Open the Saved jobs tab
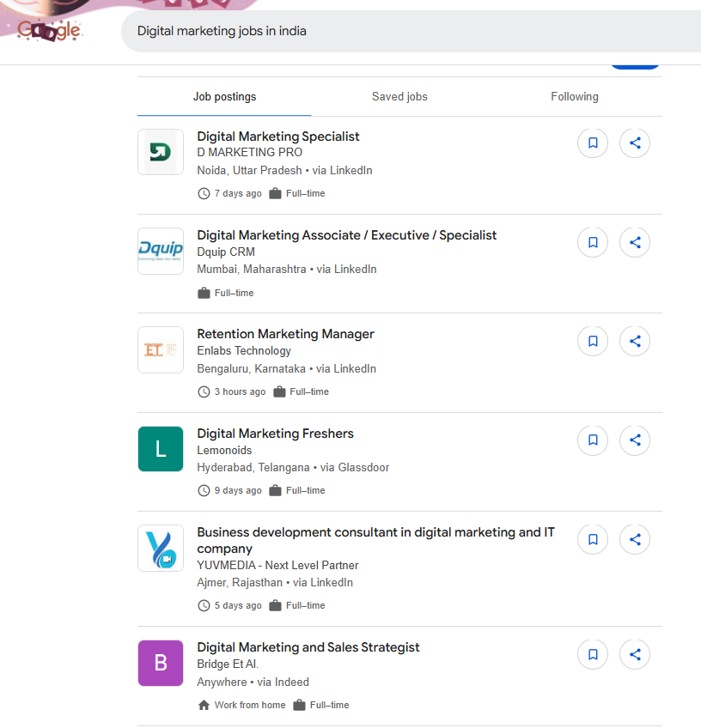The width and height of the screenshot is (701, 728). 399,96
